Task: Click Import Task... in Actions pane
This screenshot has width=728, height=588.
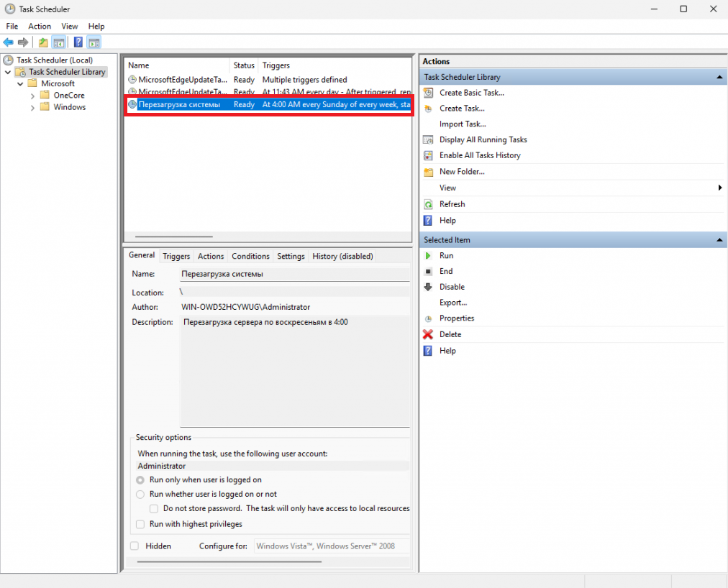Action: [462, 124]
